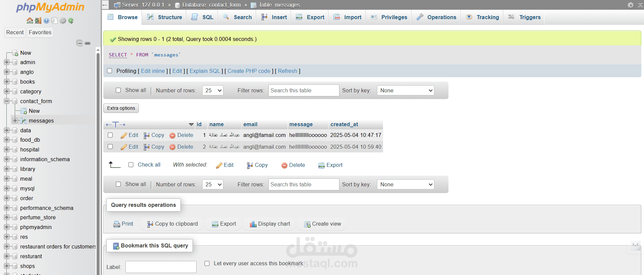The height and width of the screenshot is (275, 644).
Task: Sort by created_at column header
Action: [344, 125]
